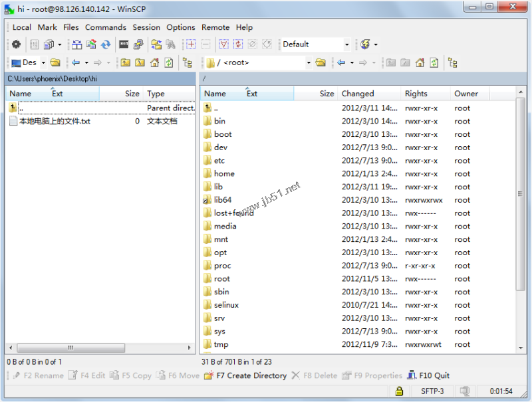Screen dimensions: 532x402
Task: Open a console window with the DOS icon
Action: pyautogui.click(x=124, y=44)
